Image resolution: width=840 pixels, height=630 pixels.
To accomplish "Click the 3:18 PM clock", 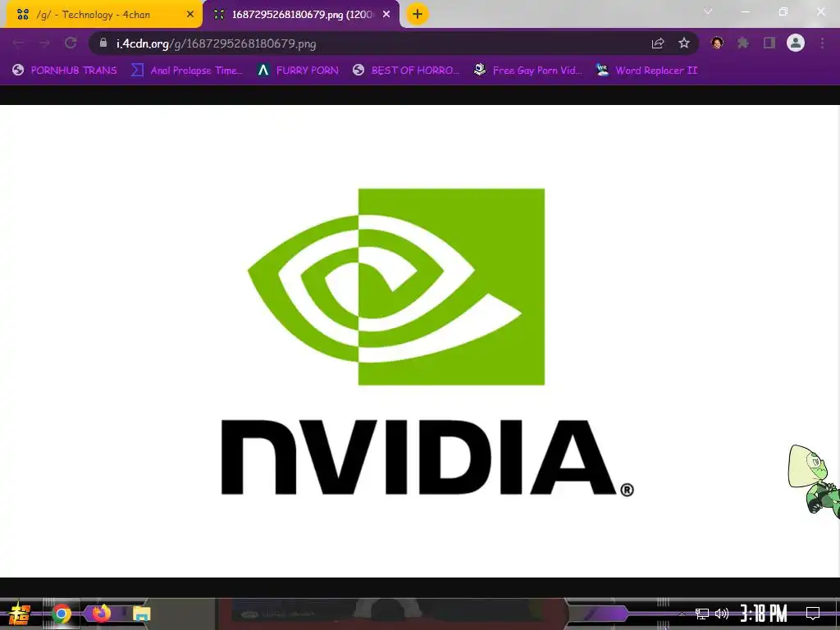I will point(764,614).
